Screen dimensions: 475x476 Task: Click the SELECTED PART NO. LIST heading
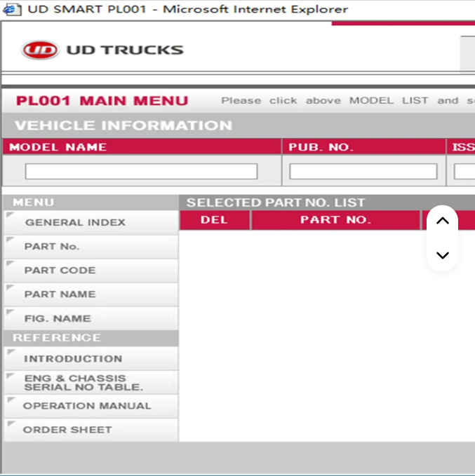[276, 203]
